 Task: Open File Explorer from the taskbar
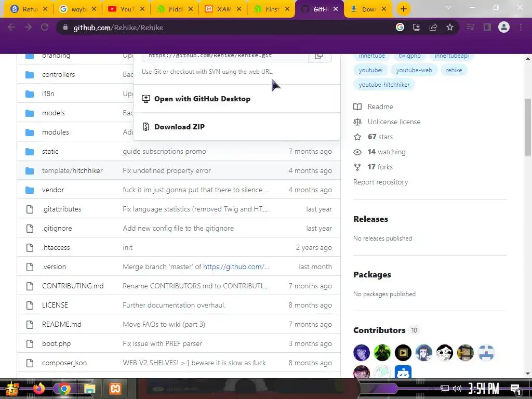[x=89, y=389]
